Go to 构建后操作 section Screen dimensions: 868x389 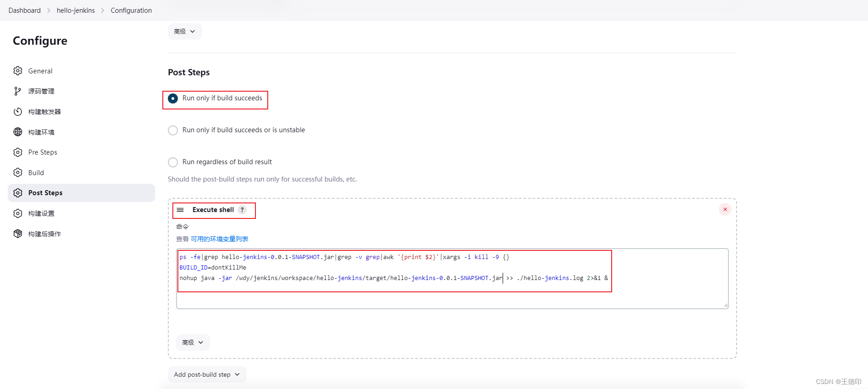click(x=81, y=233)
